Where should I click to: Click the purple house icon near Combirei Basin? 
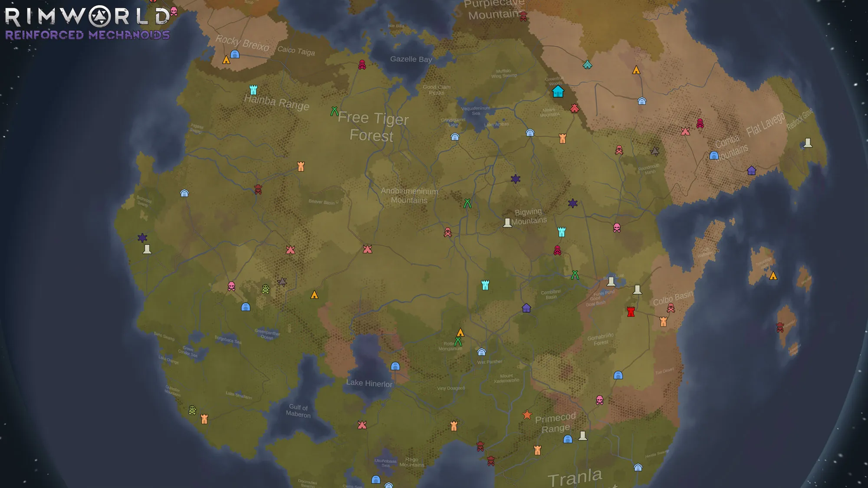coord(526,308)
